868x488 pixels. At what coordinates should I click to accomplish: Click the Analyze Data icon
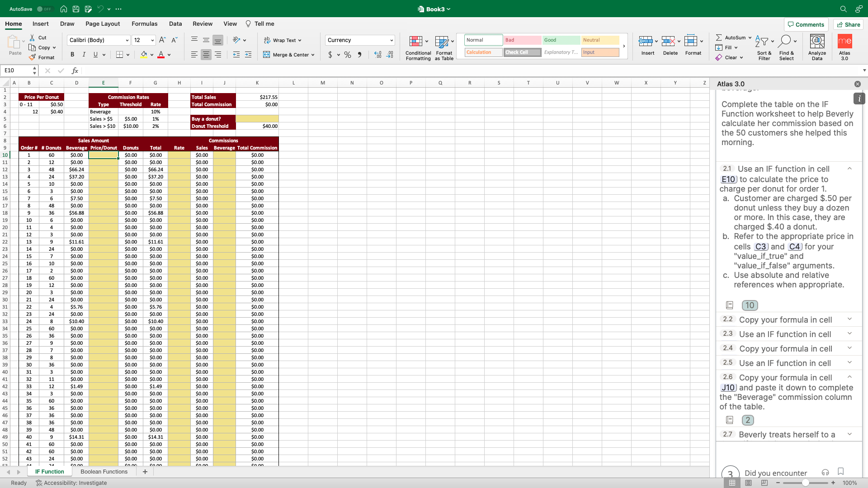pyautogui.click(x=816, y=47)
